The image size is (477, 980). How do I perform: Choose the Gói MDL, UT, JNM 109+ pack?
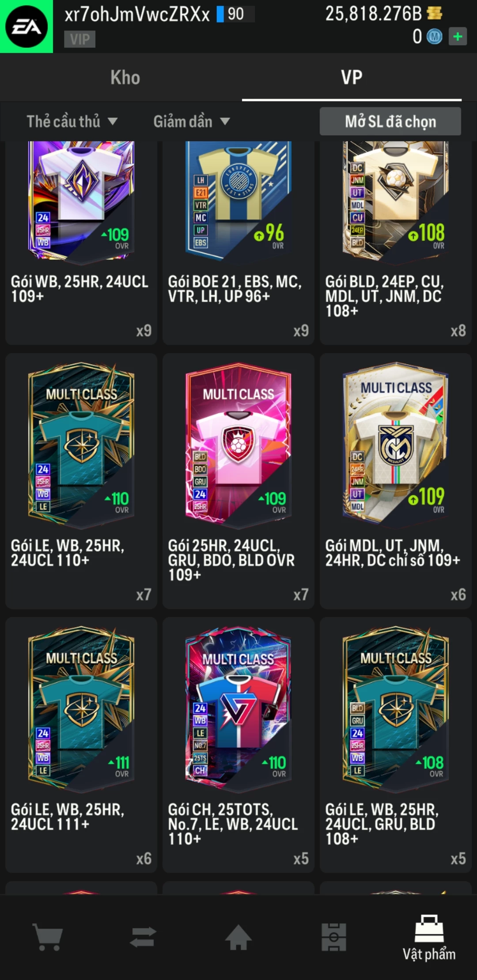point(396,481)
